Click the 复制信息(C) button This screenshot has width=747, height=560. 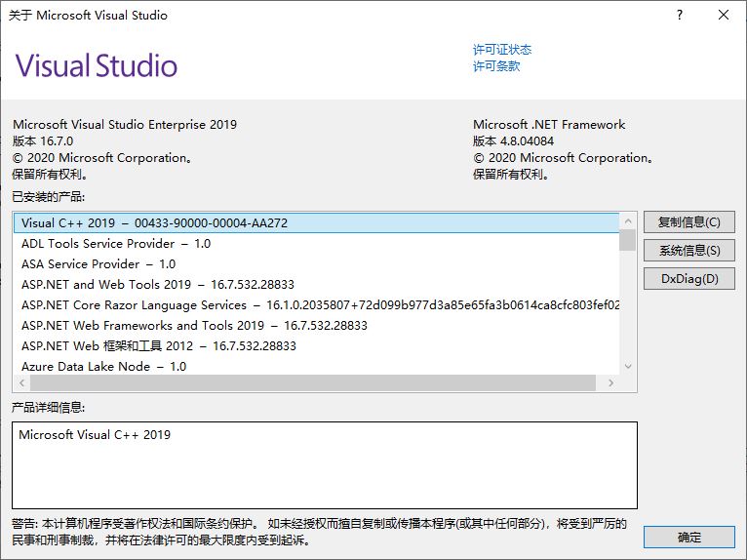[688, 222]
